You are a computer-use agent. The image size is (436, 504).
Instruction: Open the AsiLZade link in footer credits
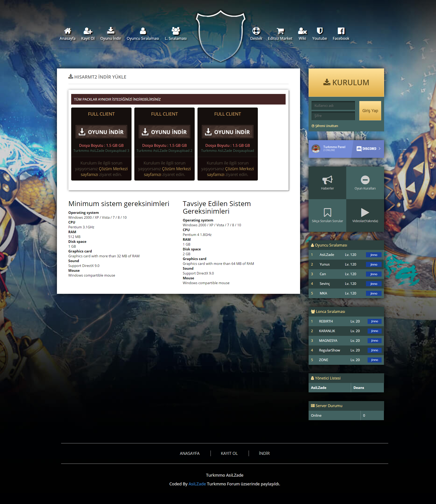pyautogui.click(x=197, y=484)
